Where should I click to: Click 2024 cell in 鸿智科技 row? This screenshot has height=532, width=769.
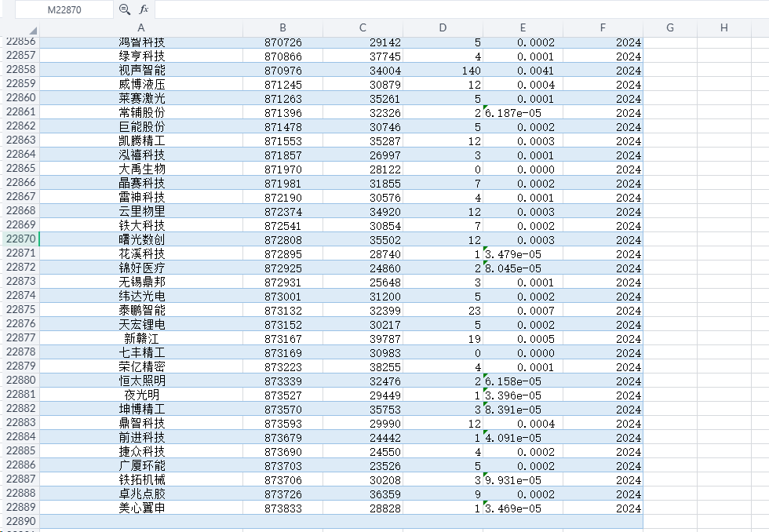tap(603, 42)
